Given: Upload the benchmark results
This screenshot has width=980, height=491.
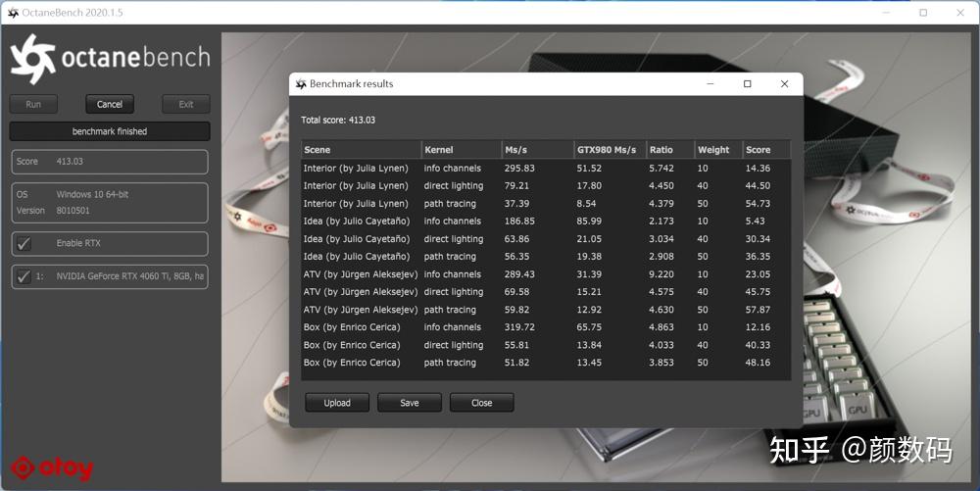Looking at the screenshot, I should click(337, 403).
